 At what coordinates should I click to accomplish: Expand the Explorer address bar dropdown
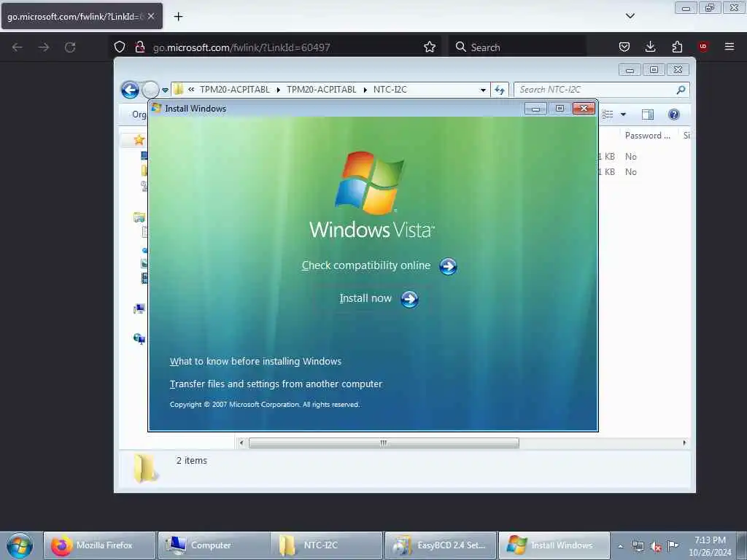coord(483,90)
